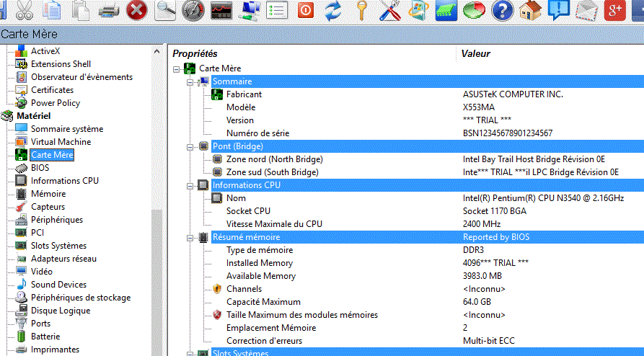The image size is (644, 356).
Task: Open the performance graph monitor icon
Action: [x=221, y=10]
